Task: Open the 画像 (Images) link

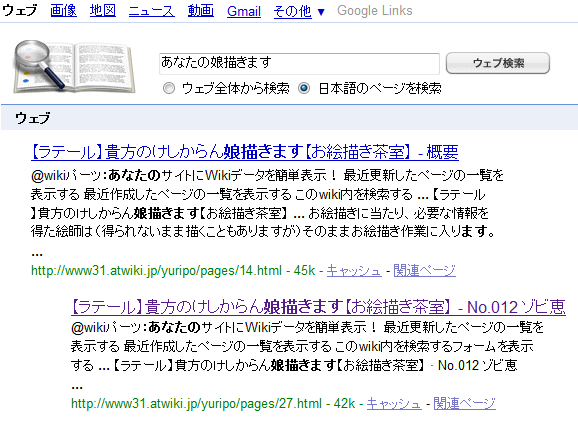Action: (63, 11)
